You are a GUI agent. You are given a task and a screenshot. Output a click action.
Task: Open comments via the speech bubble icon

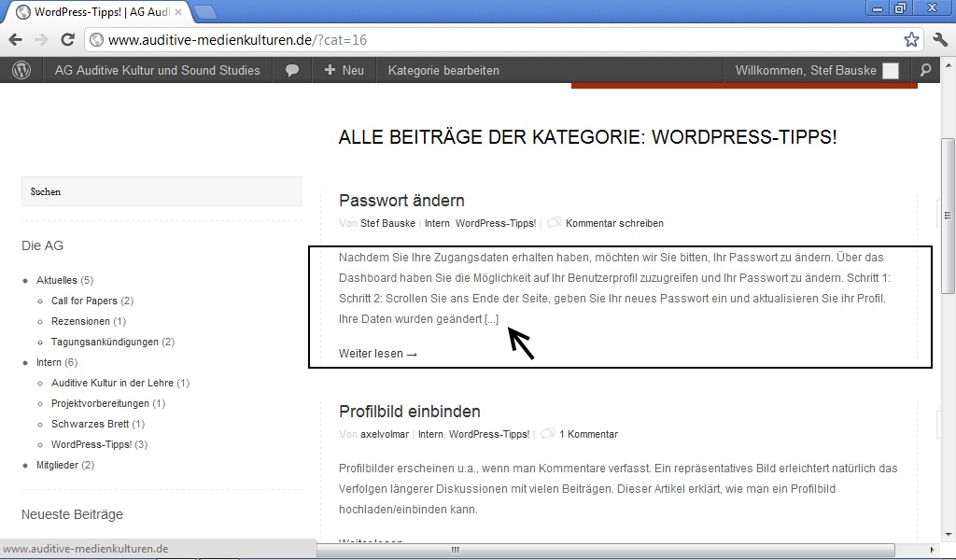[x=292, y=71]
